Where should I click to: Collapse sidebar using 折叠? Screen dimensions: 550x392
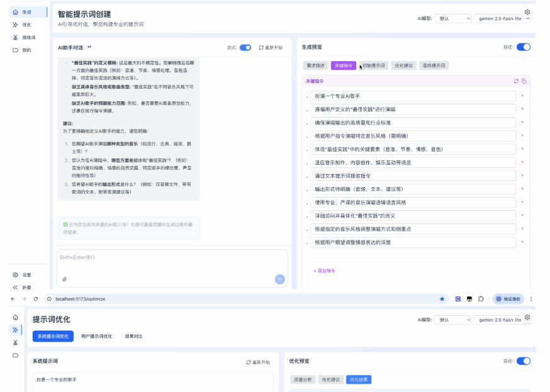(25, 288)
